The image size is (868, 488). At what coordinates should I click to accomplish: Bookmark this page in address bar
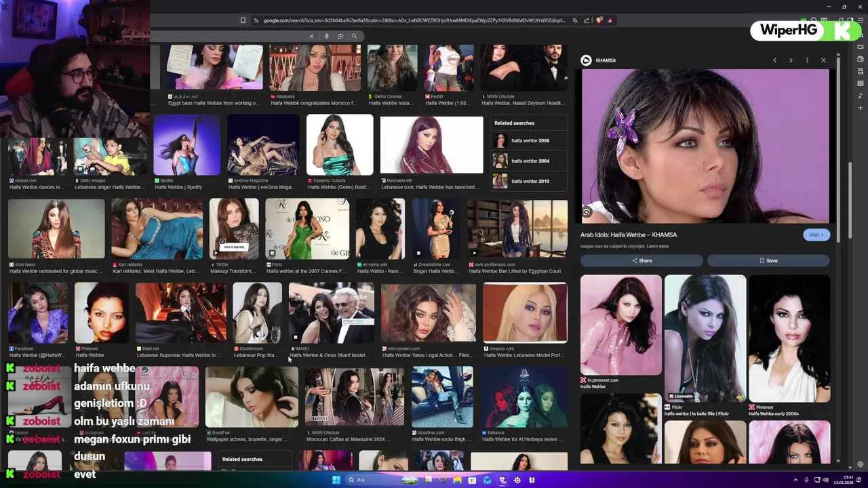point(243,20)
